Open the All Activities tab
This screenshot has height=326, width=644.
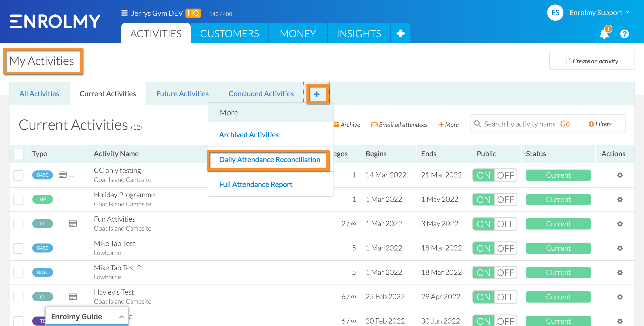coord(39,93)
